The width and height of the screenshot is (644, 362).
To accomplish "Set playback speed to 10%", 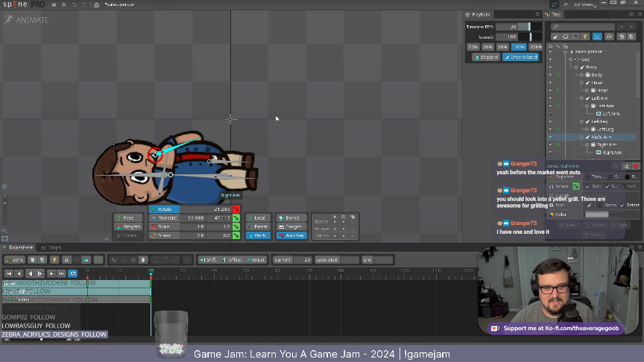I will click(473, 47).
